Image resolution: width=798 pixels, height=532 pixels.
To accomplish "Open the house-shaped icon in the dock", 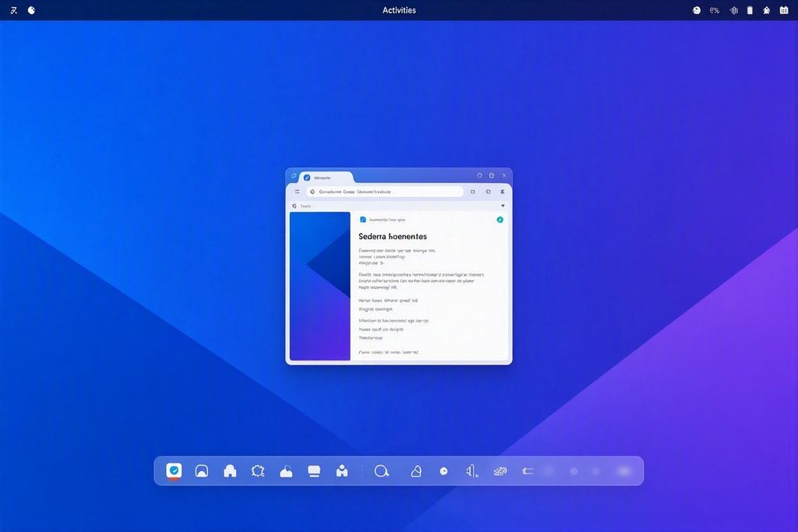I will (x=230, y=471).
